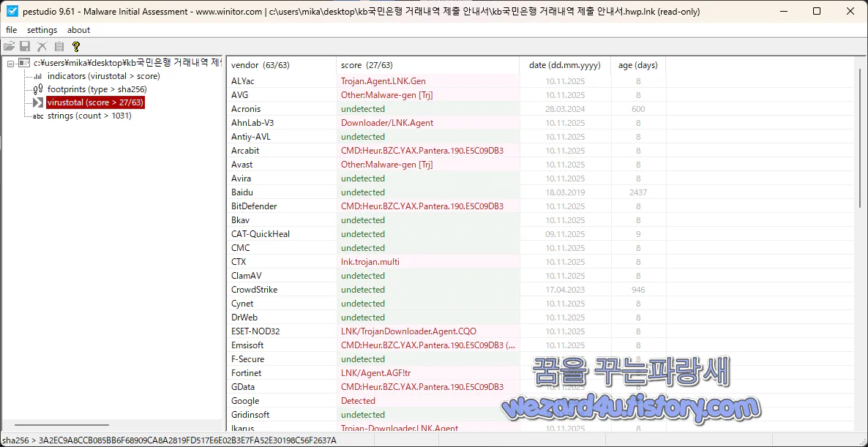Select the Arcabit vendor cell

coord(281,151)
